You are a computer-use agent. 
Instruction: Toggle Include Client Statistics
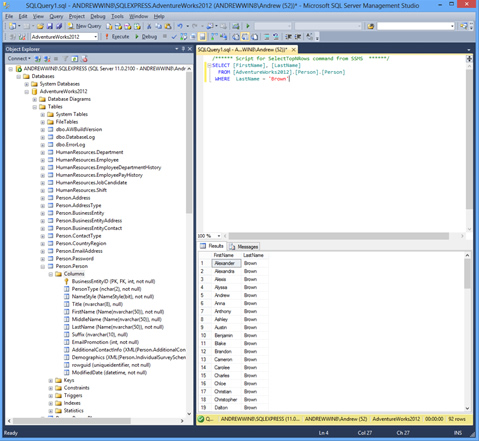pyautogui.click(x=223, y=37)
